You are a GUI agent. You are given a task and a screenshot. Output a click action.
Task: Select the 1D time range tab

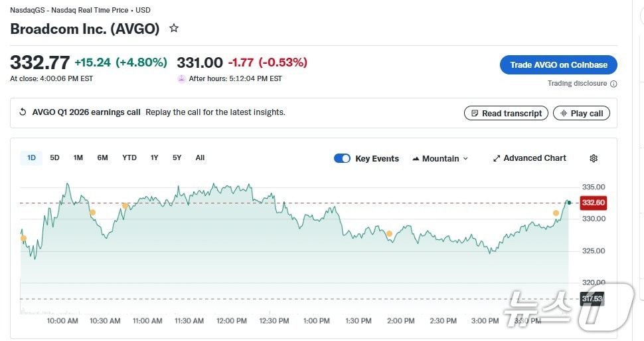(31, 158)
